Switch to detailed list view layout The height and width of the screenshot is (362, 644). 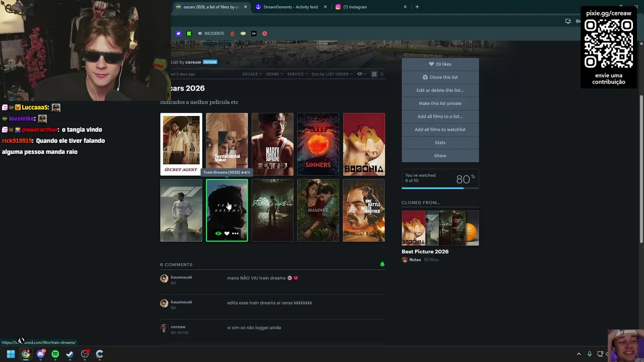click(x=381, y=74)
